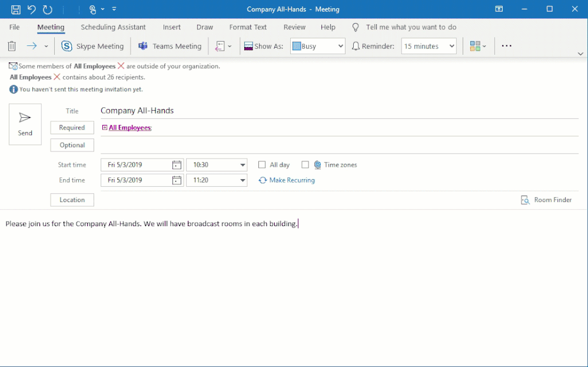
Task: Open the Ribbon Display Options icon
Action: (x=499, y=9)
